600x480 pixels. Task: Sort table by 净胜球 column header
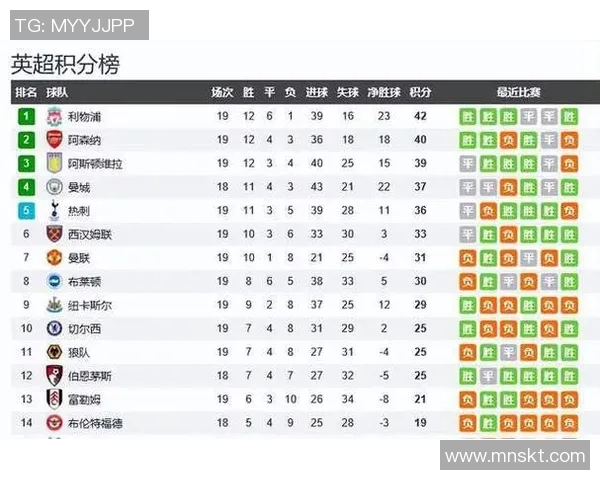(x=384, y=92)
